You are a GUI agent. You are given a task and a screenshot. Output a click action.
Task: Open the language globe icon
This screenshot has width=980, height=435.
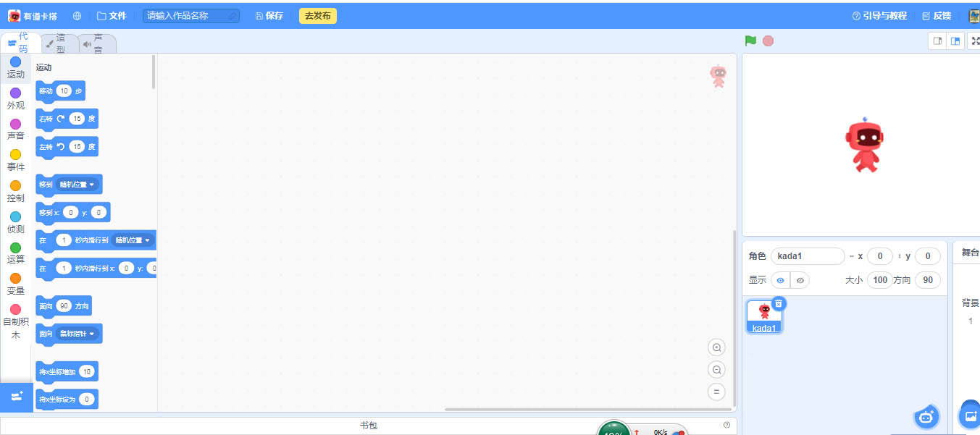click(x=78, y=15)
